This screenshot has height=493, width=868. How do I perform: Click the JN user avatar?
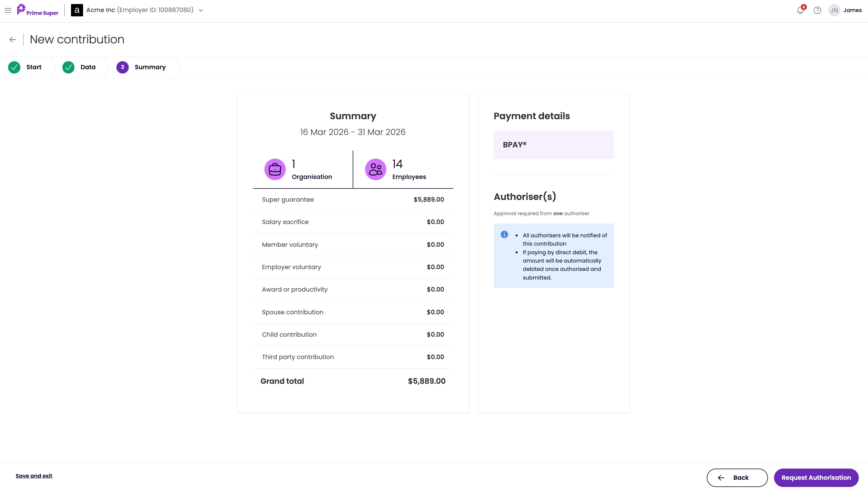[834, 10]
